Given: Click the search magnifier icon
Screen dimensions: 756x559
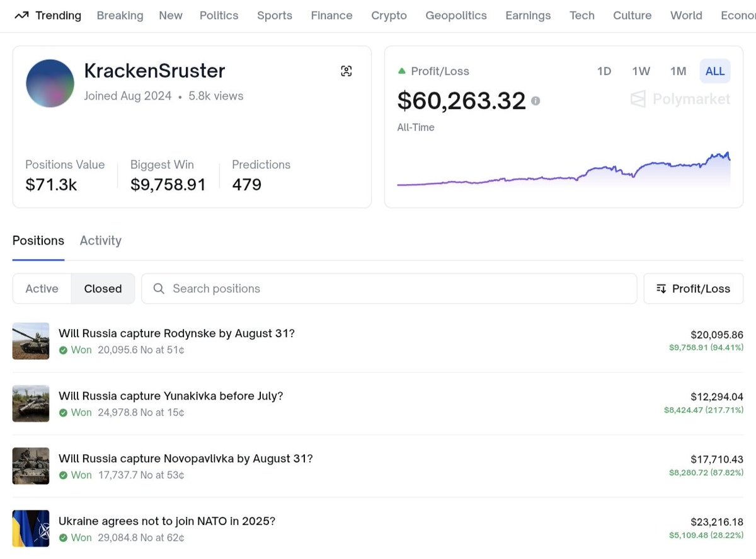Looking at the screenshot, I should (159, 289).
